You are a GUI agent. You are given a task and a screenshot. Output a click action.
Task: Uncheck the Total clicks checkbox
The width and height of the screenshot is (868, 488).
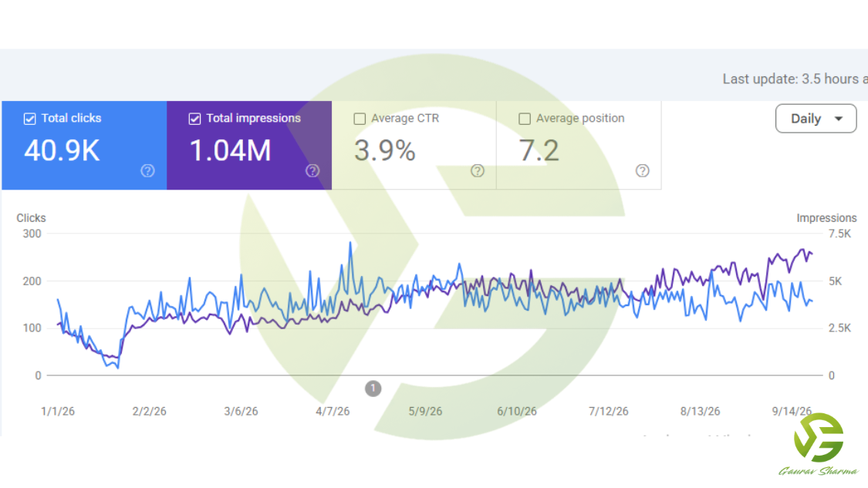[30, 119]
